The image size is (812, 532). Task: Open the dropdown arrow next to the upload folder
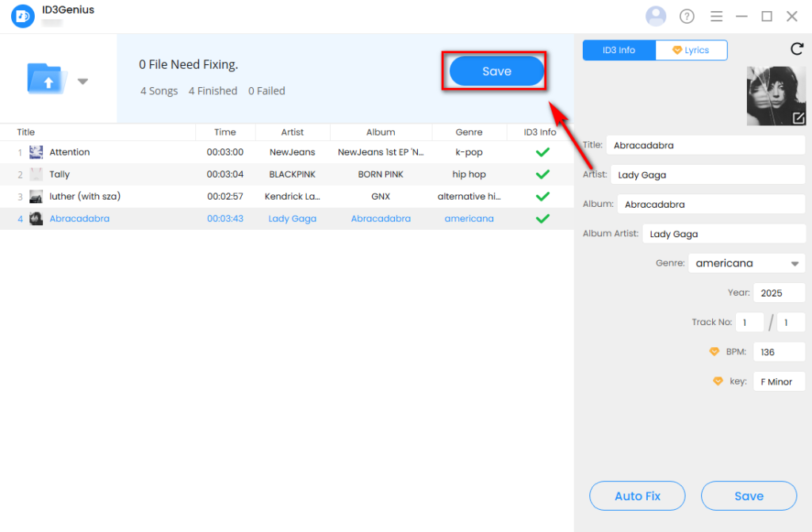coord(82,81)
